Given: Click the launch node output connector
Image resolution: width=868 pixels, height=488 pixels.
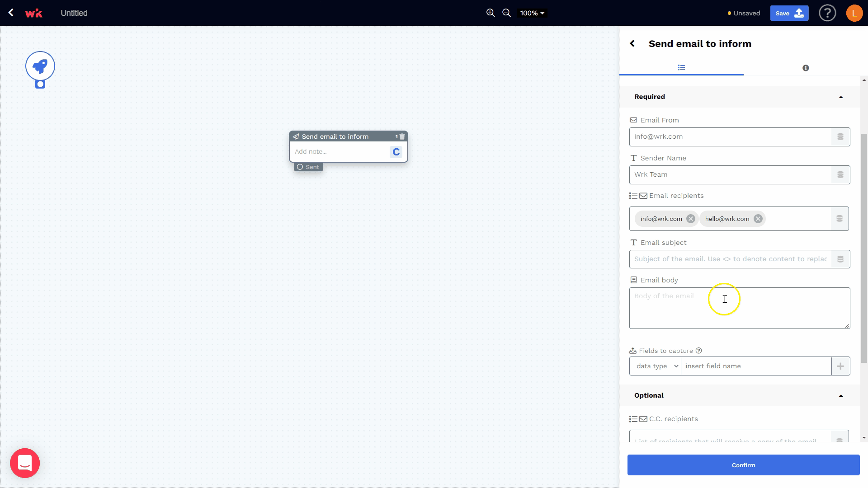Looking at the screenshot, I should tap(40, 84).
